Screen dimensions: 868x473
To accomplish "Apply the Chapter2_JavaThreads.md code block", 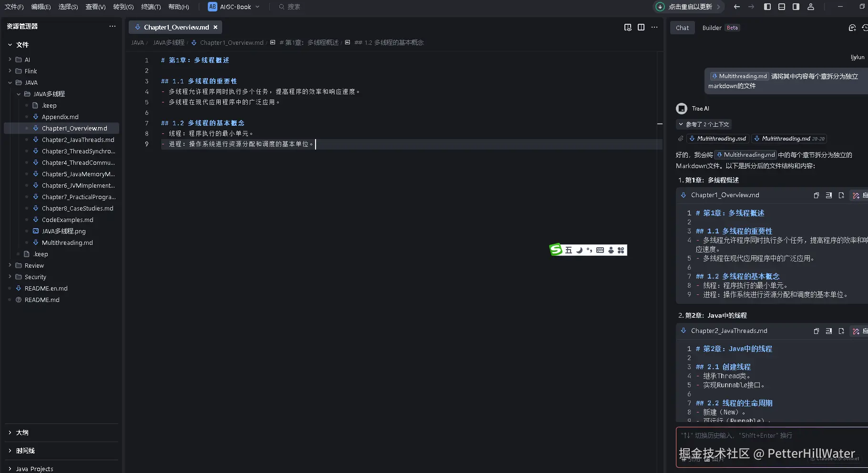I will [x=859, y=331].
